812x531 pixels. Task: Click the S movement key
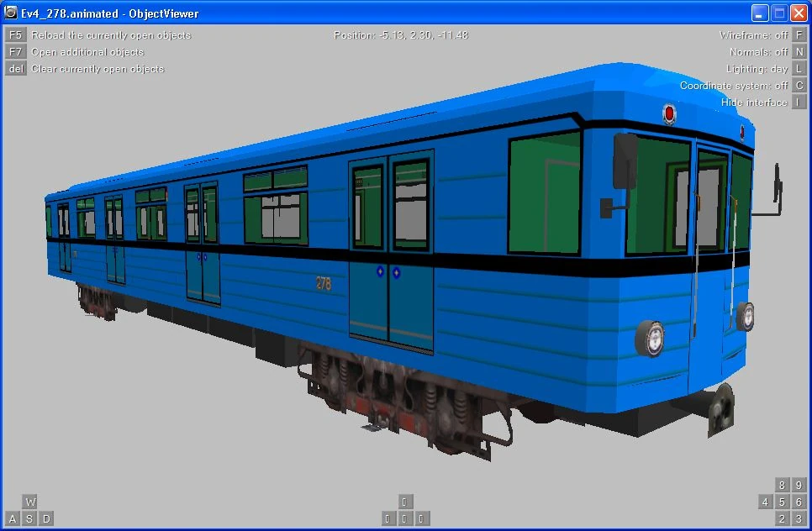click(29, 518)
